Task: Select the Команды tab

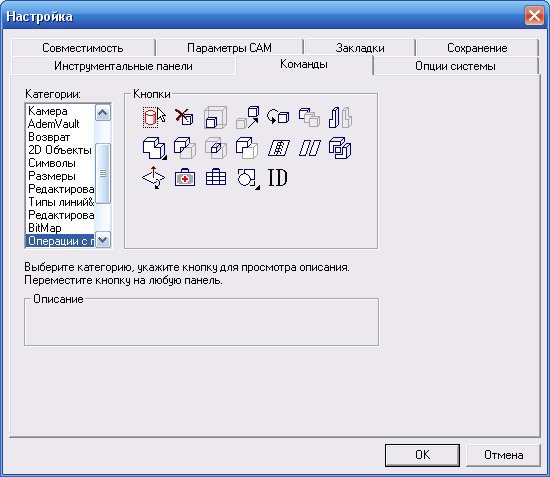Action: tap(304, 65)
